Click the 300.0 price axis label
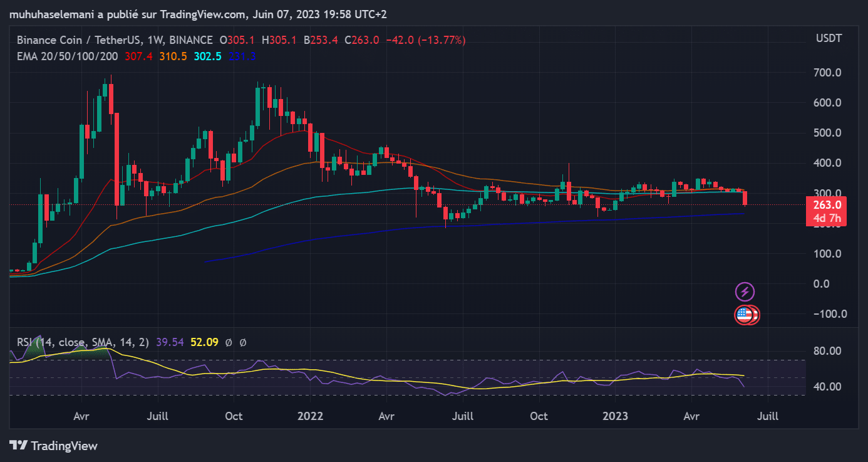The width and height of the screenshot is (868, 462). (x=827, y=193)
